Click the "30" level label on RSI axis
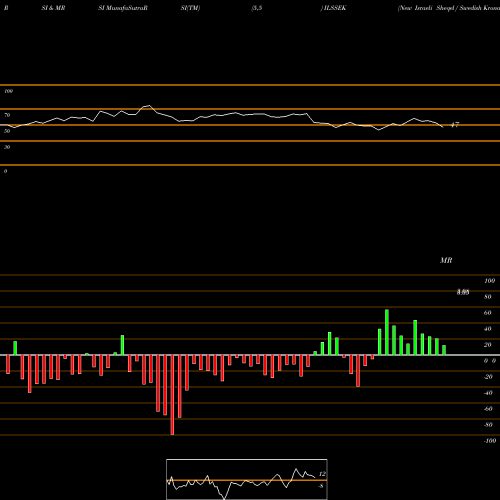 7,147
